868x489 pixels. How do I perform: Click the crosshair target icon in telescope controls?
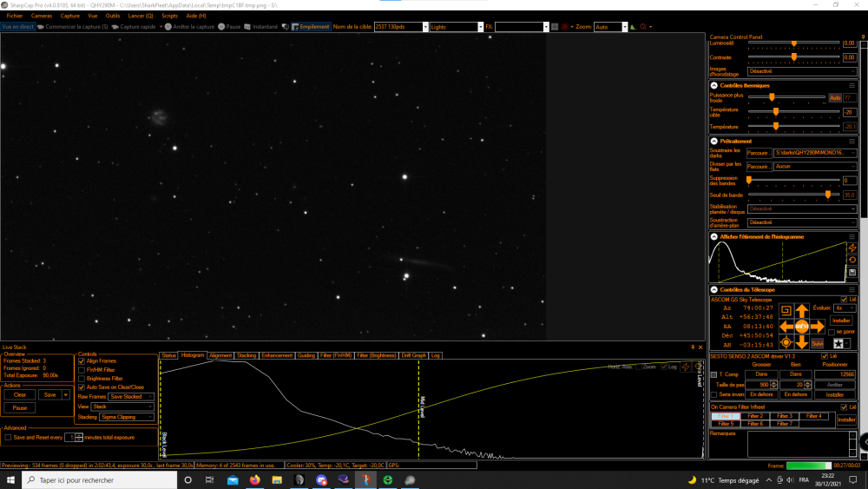coord(786,343)
